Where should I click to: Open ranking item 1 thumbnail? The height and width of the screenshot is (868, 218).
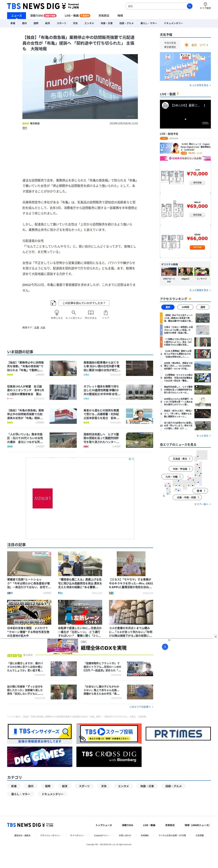(x=203, y=318)
